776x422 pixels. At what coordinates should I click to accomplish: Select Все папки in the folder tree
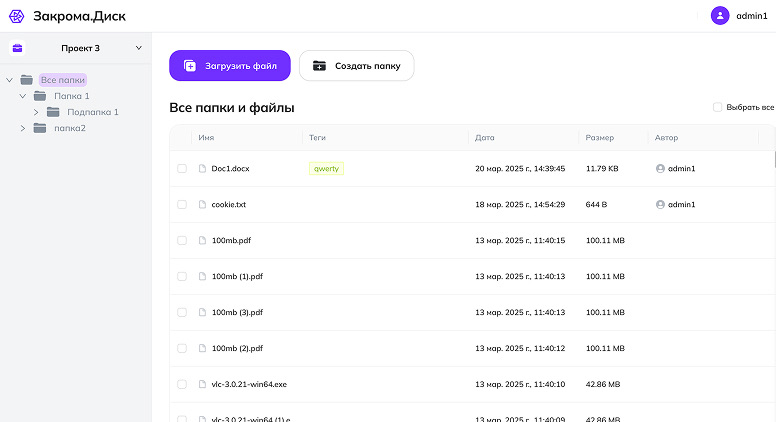coord(63,80)
